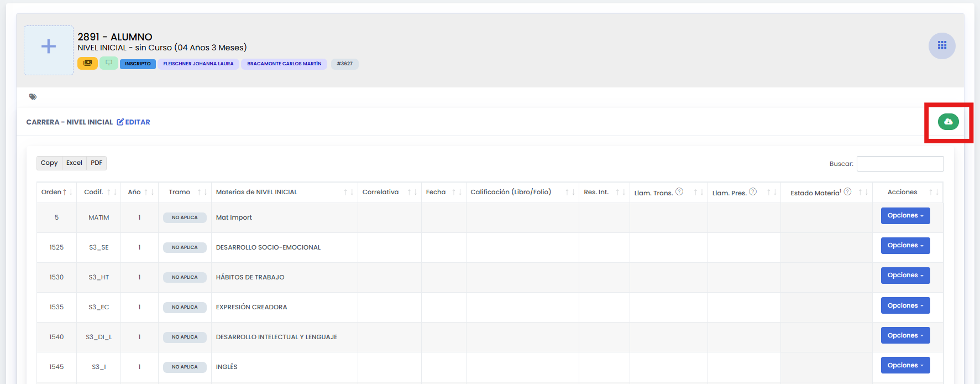Click code cell S3_DI_L

[99, 337]
